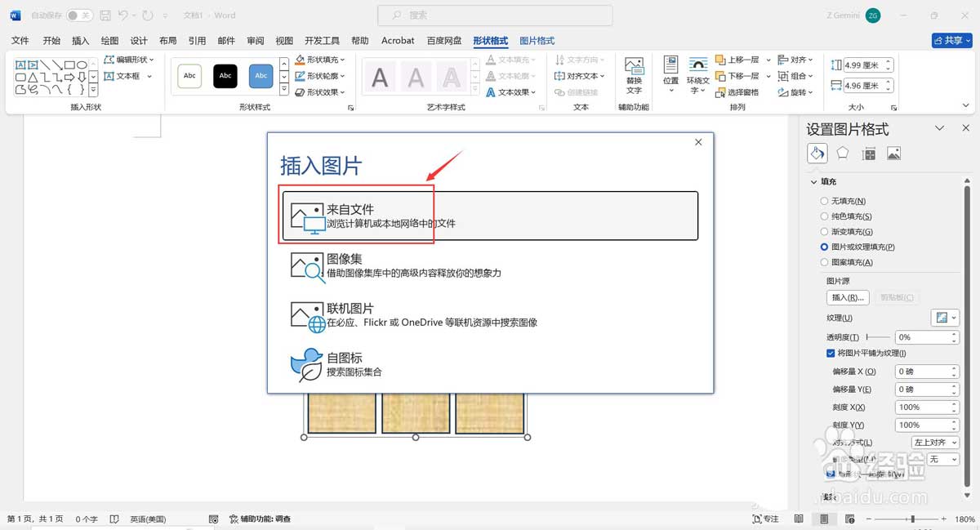The height and width of the screenshot is (530, 980).
Task: Open the fill bucket icon in 设置图片格式
Action: [817, 153]
